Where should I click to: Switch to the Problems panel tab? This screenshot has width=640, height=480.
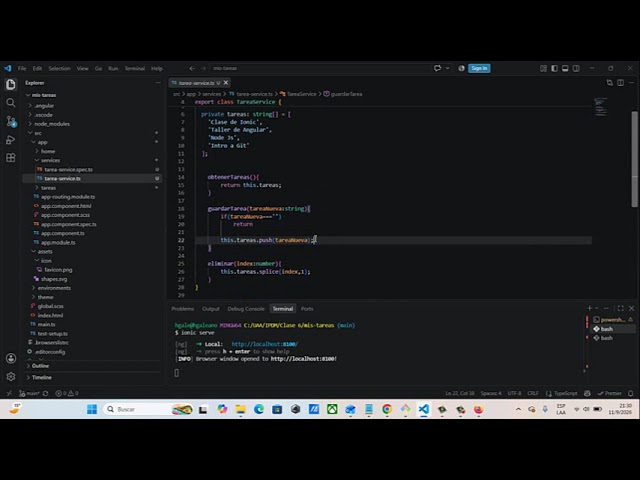(x=182, y=309)
